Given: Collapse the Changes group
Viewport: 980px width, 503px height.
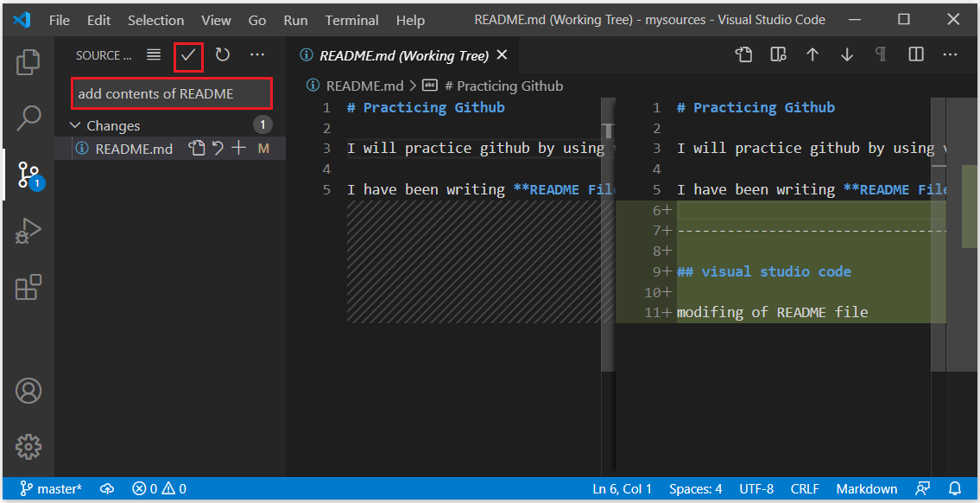Looking at the screenshot, I should pos(76,126).
